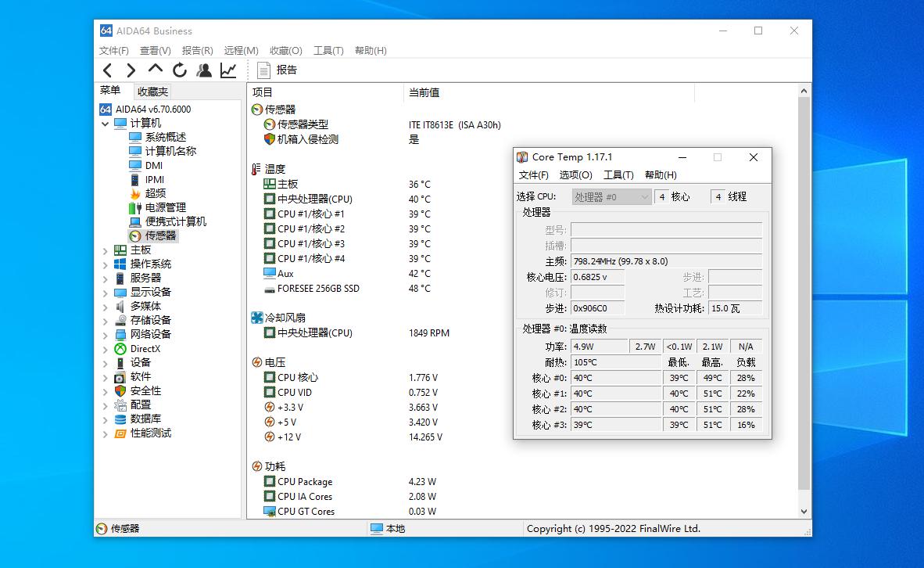Select 性能测试 in the sidebar tree
This screenshot has height=568, width=924.
tap(150, 433)
